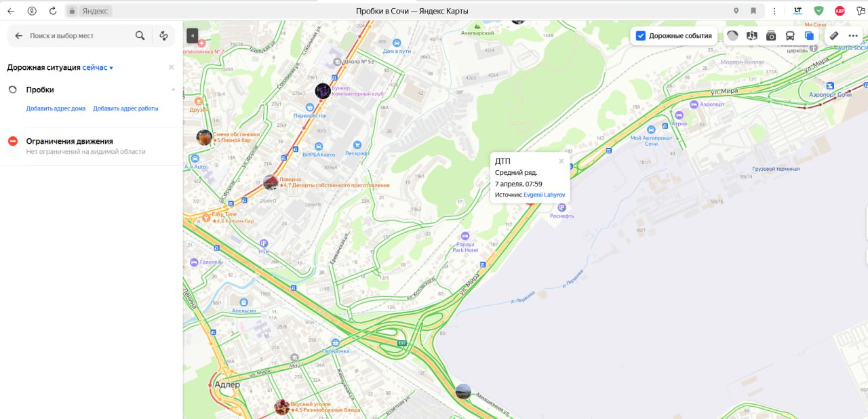Open the three-dots more tools menu
Screen dimensions: 868x419
point(853,36)
